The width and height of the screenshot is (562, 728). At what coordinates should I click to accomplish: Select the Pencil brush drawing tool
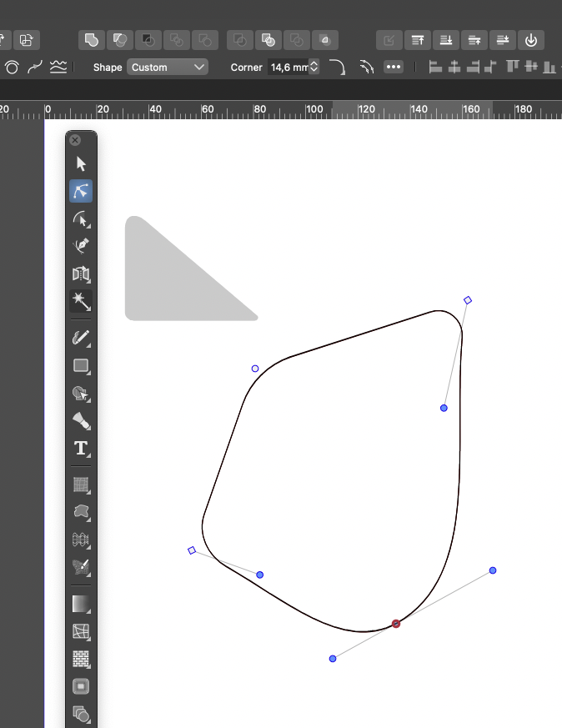81,338
